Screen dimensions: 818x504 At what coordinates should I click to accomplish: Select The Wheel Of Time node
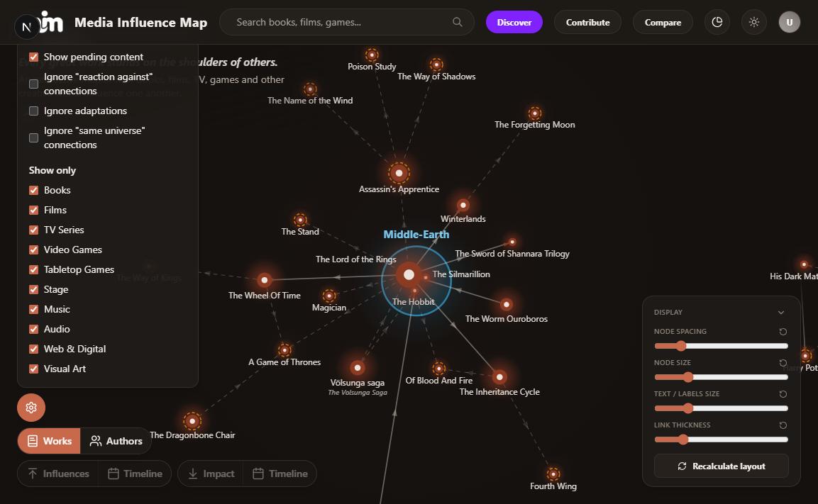[265, 281]
